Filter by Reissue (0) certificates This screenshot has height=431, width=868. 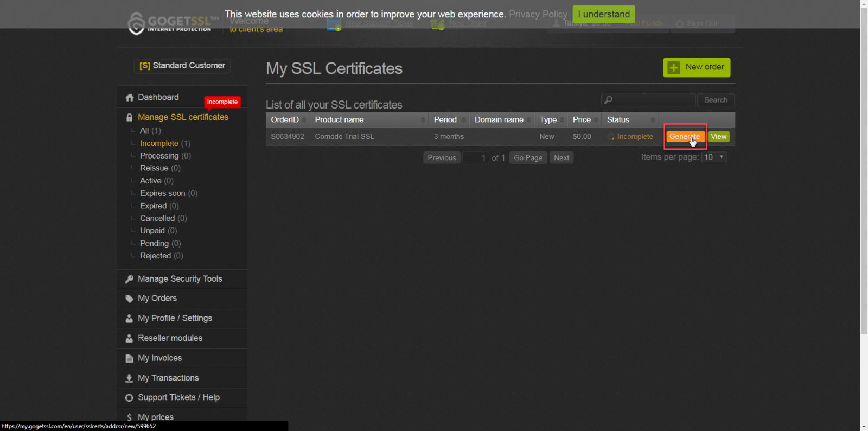pyautogui.click(x=160, y=168)
